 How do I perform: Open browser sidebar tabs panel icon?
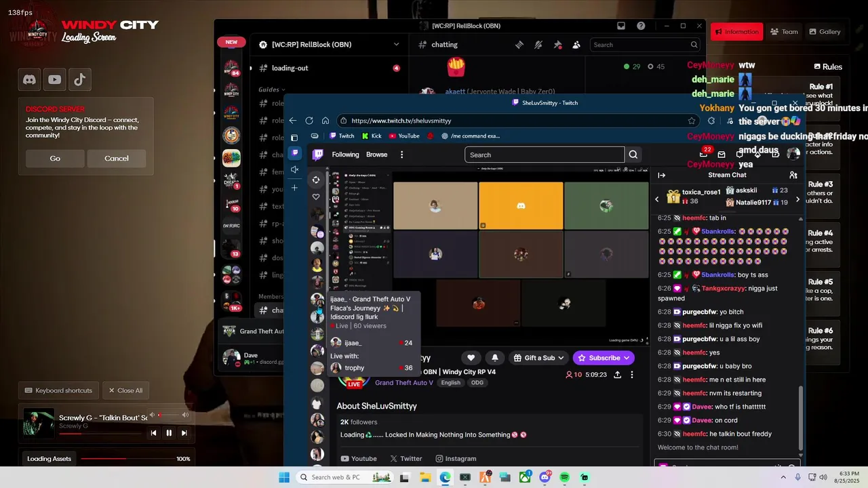(294, 138)
